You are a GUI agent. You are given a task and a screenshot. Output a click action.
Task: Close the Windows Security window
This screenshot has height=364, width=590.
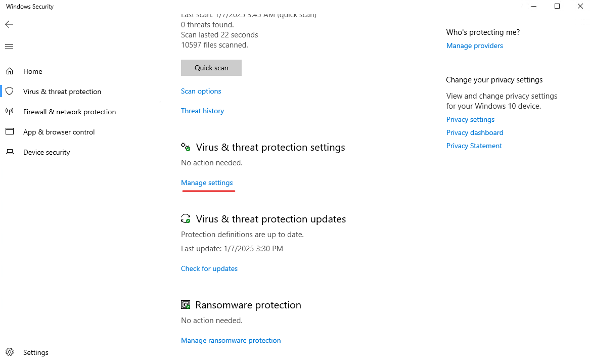[x=580, y=6]
